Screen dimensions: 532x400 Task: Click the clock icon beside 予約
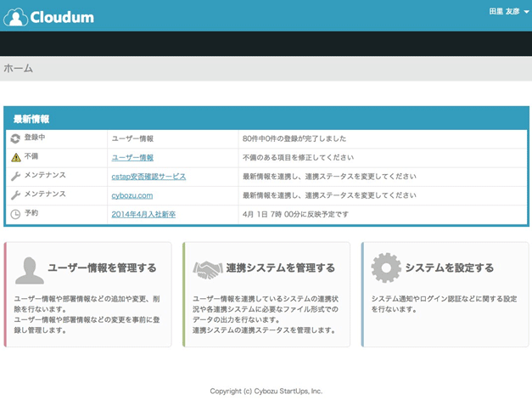click(x=14, y=214)
